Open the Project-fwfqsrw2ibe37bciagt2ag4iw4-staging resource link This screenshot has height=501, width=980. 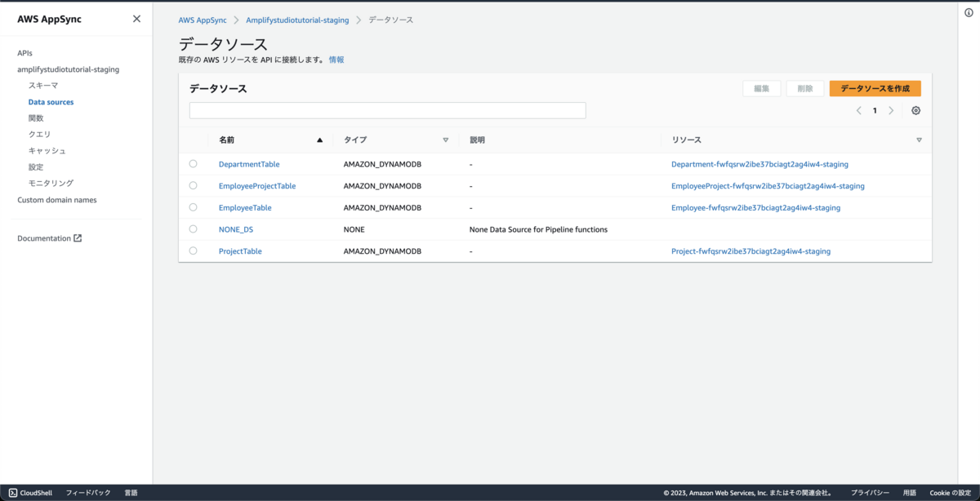[751, 251]
